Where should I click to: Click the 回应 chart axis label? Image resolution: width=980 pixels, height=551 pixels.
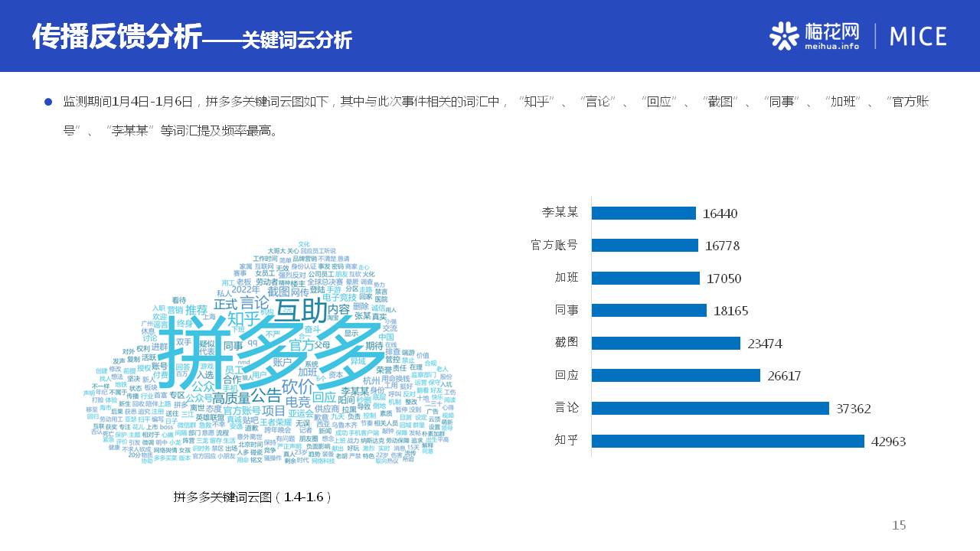point(567,376)
